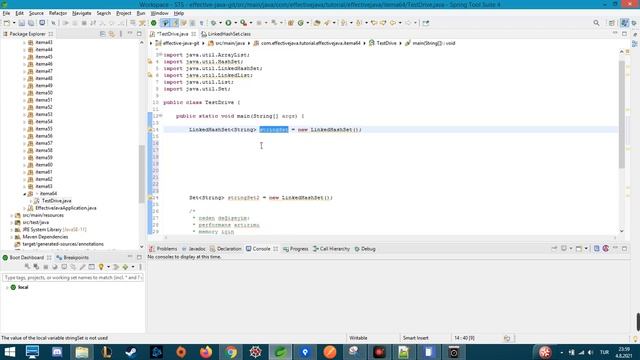Toggle Show Whitespace Characters in toolbar
The width and height of the screenshot is (640, 360).
[202, 23]
